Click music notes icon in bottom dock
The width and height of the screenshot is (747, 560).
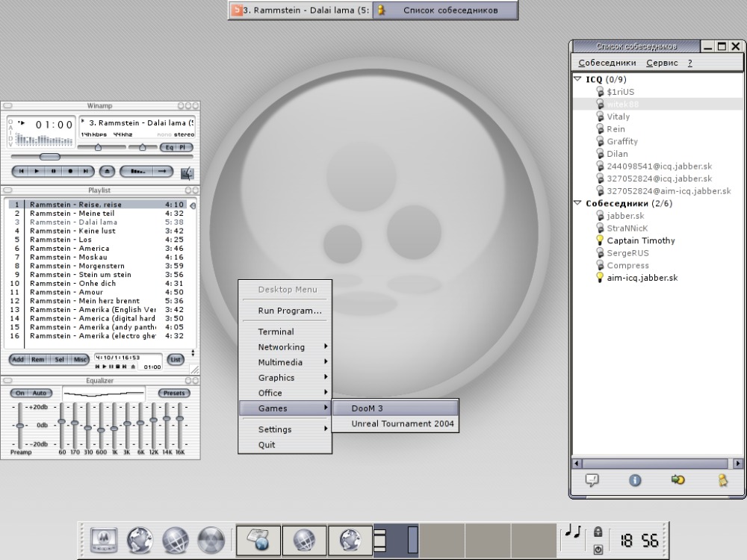pos(573,530)
